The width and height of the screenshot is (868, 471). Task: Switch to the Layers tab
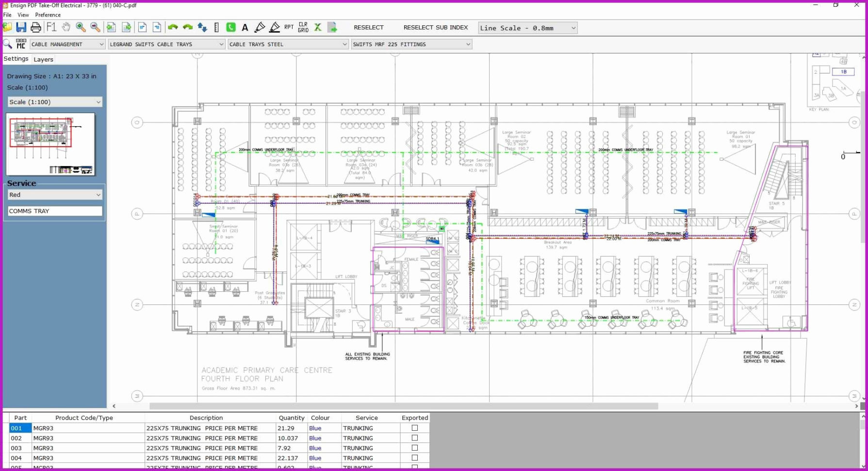pos(43,59)
